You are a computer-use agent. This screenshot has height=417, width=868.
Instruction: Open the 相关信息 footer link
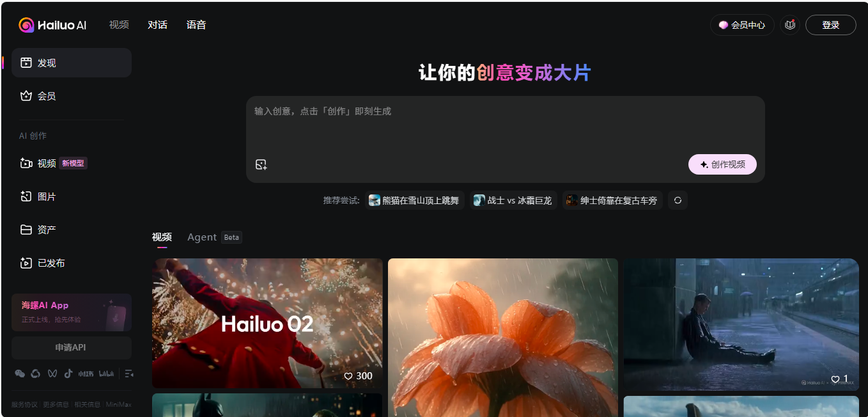[87, 405]
